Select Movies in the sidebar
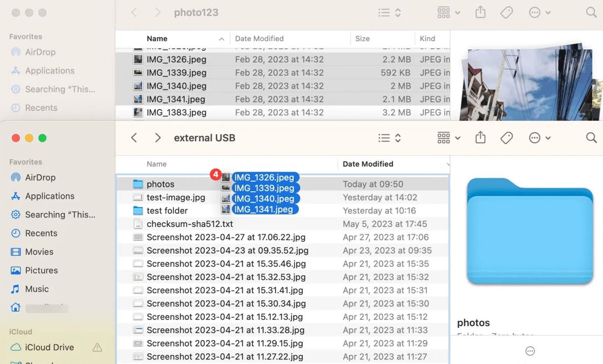The width and height of the screenshot is (603, 364). [39, 252]
